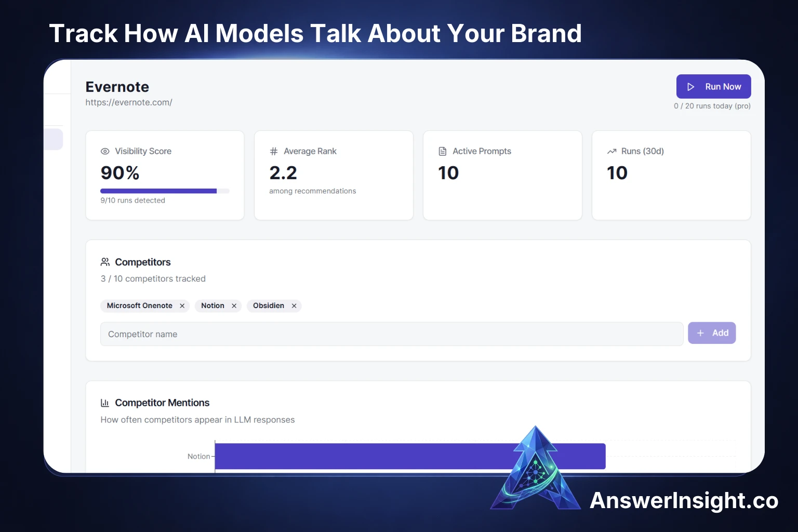Click the Visibility Score progress bar

164,191
